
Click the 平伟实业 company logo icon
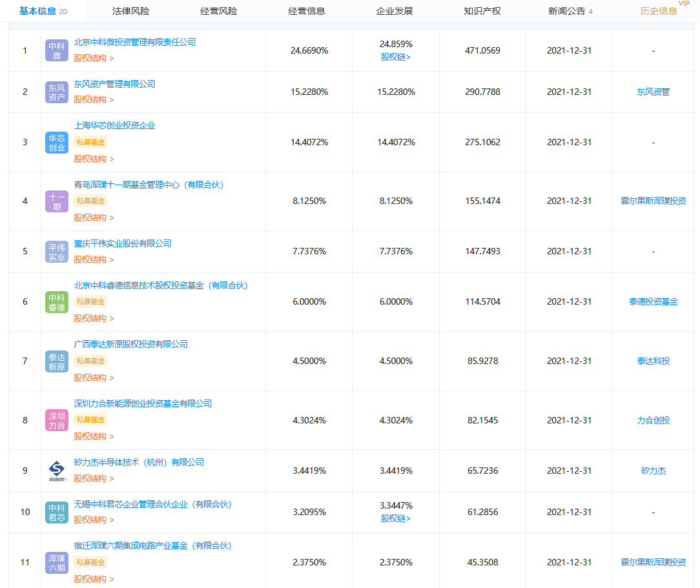(x=57, y=252)
